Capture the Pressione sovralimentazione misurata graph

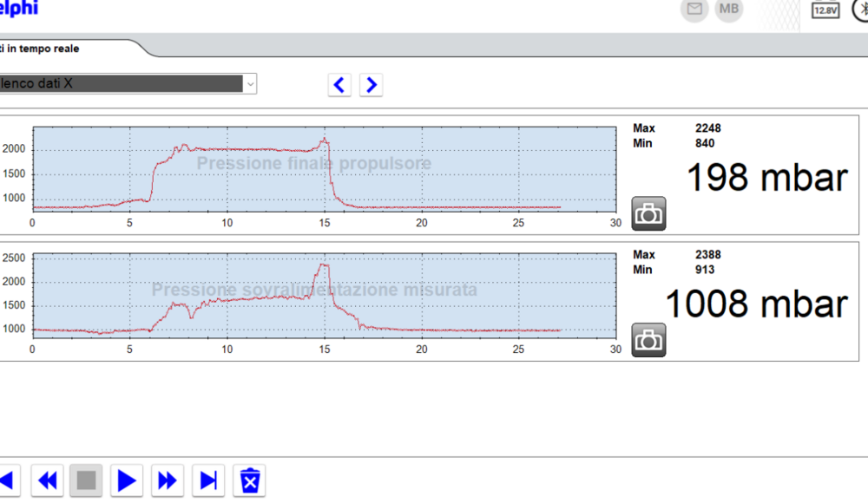tap(648, 340)
